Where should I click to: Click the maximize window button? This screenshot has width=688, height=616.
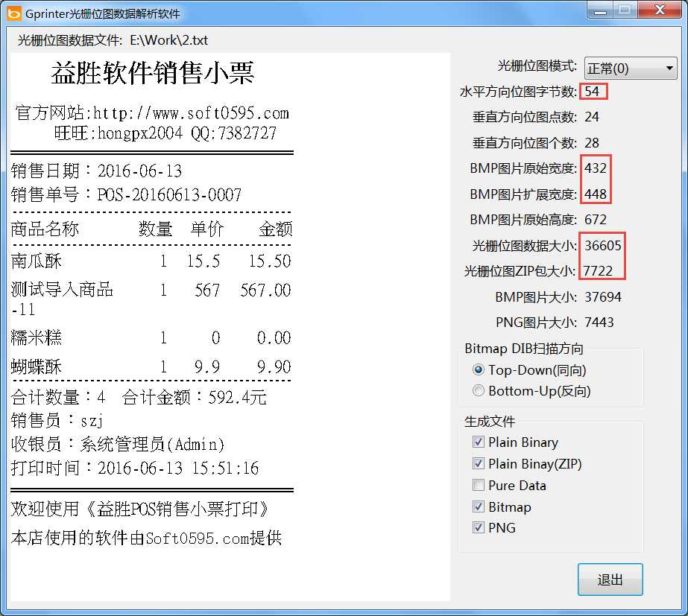click(625, 10)
